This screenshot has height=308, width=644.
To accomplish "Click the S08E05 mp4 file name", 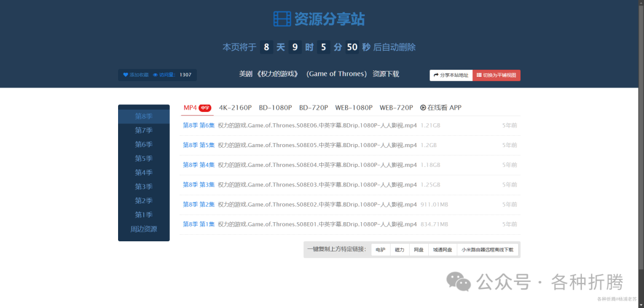I will point(317,145).
